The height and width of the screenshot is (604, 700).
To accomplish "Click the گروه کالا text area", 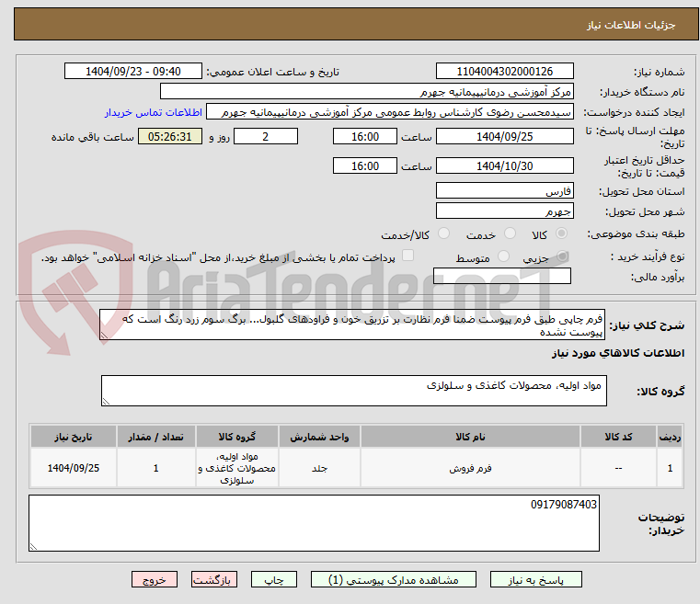I will click(354, 391).
